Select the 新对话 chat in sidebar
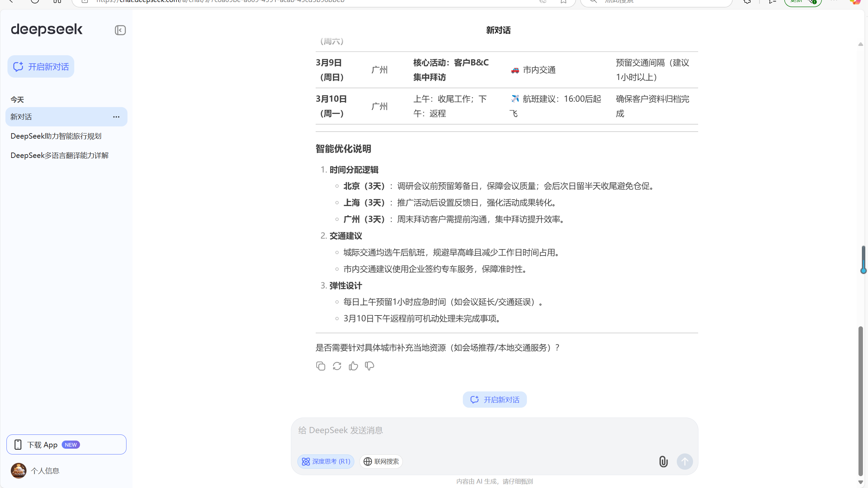 point(54,117)
